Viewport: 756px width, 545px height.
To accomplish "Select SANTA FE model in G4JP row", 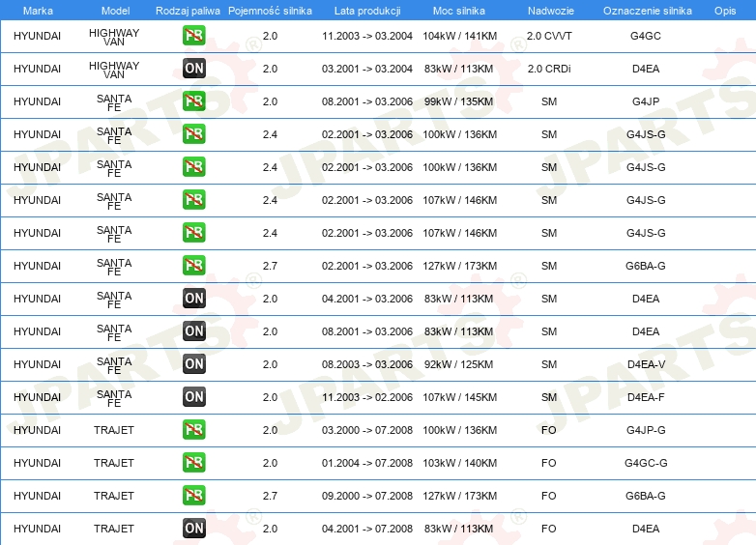I will pyautogui.click(x=114, y=102).
